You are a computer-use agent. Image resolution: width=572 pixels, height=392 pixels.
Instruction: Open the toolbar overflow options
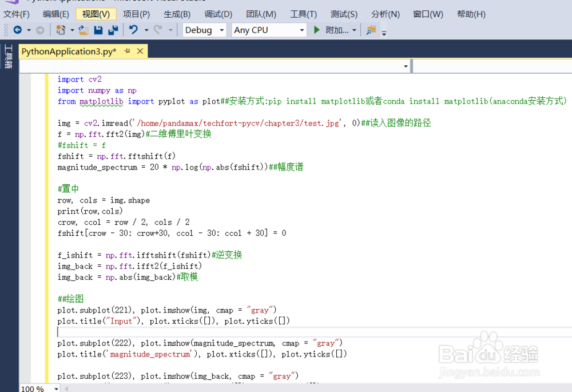pyautogui.click(x=384, y=33)
